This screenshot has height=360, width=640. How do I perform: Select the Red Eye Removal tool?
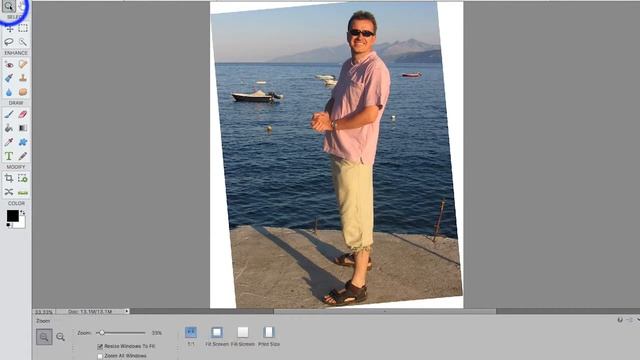pyautogui.click(x=9, y=64)
